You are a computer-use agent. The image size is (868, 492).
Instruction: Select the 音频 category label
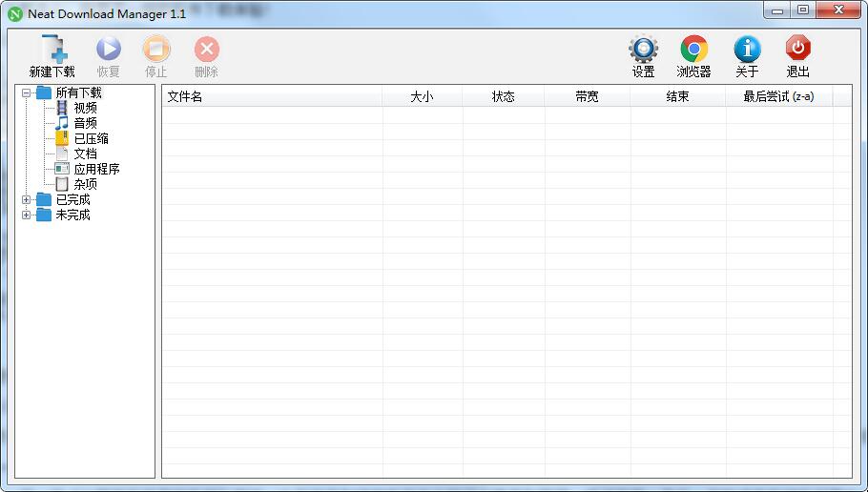[x=85, y=123]
